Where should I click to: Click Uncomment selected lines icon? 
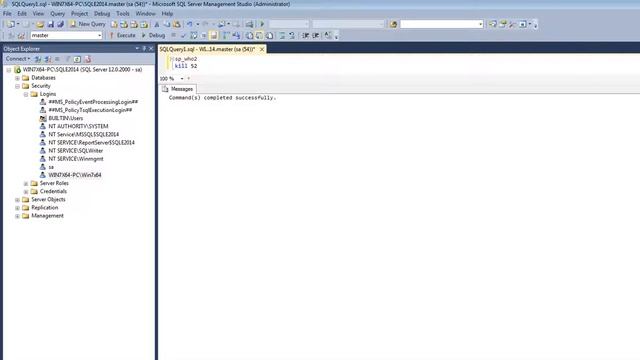[x=292, y=36]
